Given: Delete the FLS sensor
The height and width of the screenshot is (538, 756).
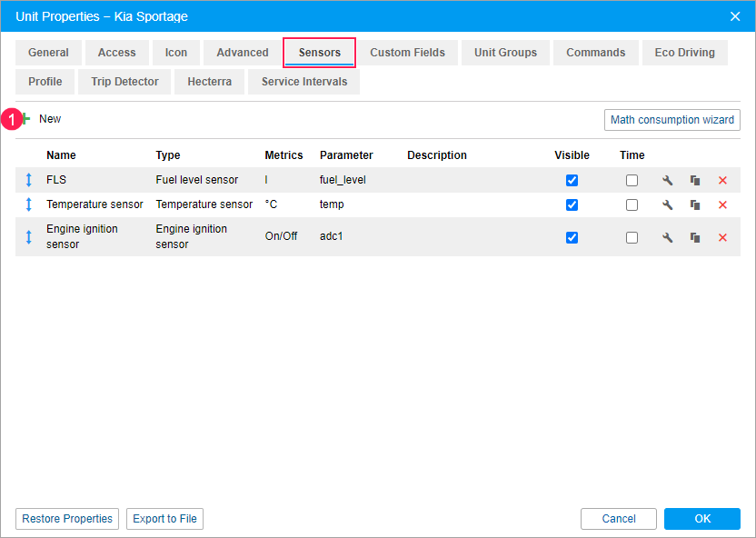Looking at the screenshot, I should tap(722, 180).
